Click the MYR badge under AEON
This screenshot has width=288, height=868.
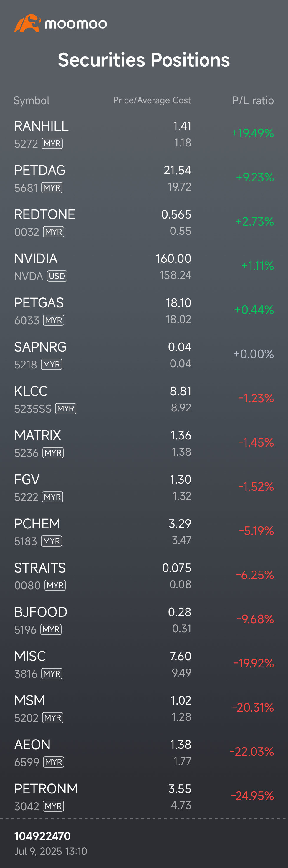(54, 762)
